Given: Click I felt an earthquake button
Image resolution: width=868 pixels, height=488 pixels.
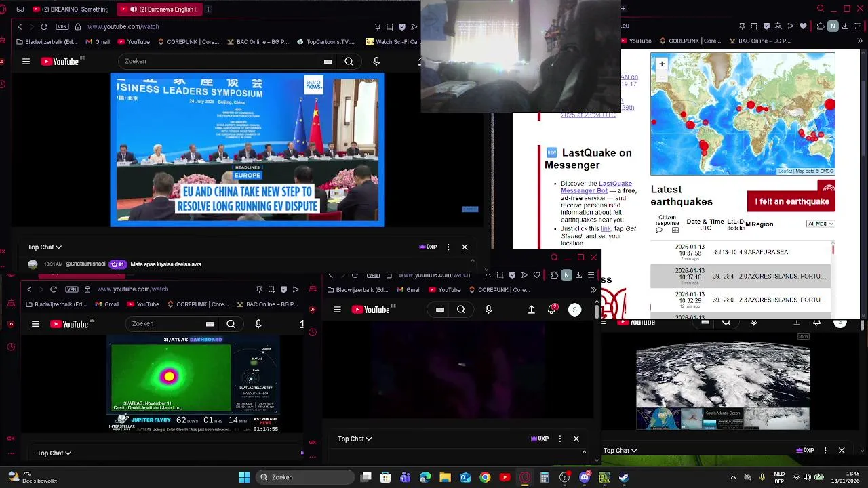Looking at the screenshot, I should (x=791, y=201).
